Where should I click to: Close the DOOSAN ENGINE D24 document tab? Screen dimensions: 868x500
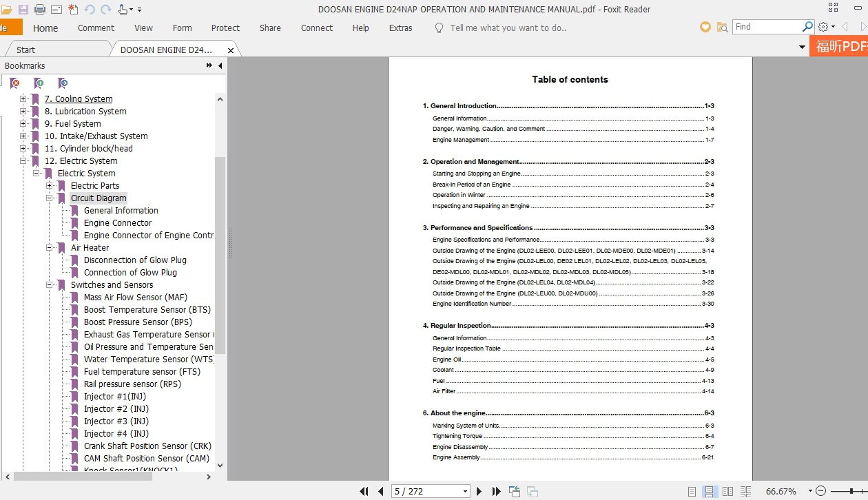pos(231,50)
